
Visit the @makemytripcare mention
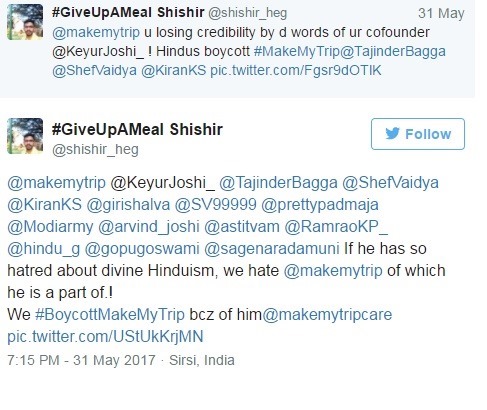(x=327, y=314)
